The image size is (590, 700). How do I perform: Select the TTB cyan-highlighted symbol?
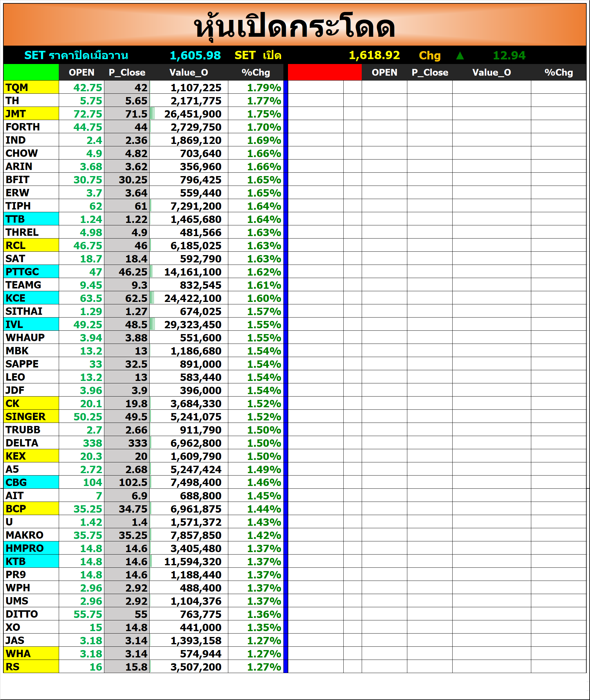(31, 219)
